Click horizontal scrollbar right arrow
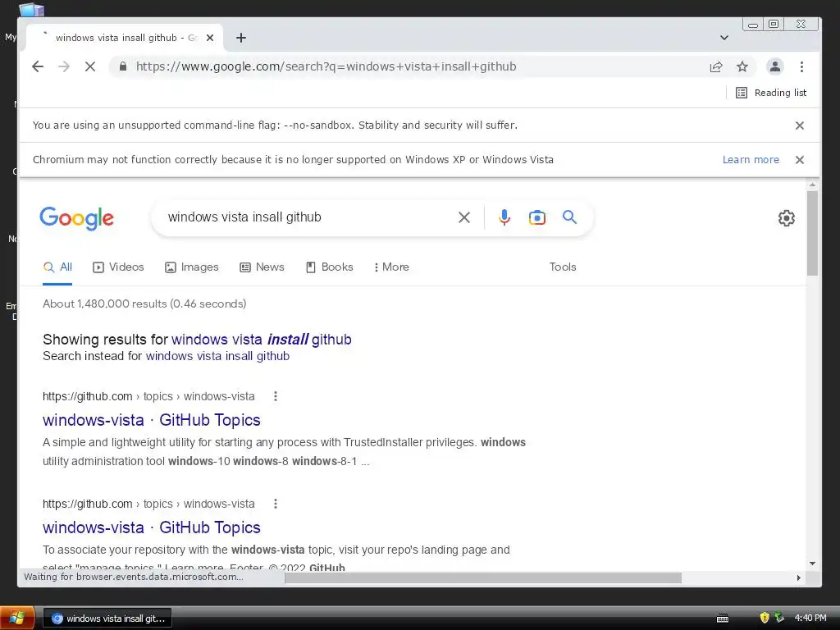 tap(798, 578)
